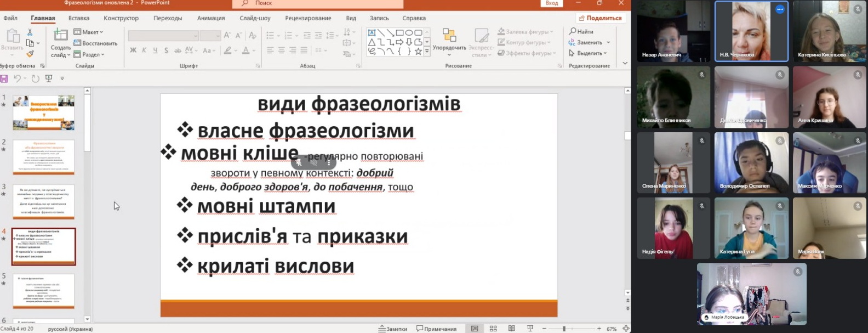Click the Cut scissors icon

click(x=30, y=33)
